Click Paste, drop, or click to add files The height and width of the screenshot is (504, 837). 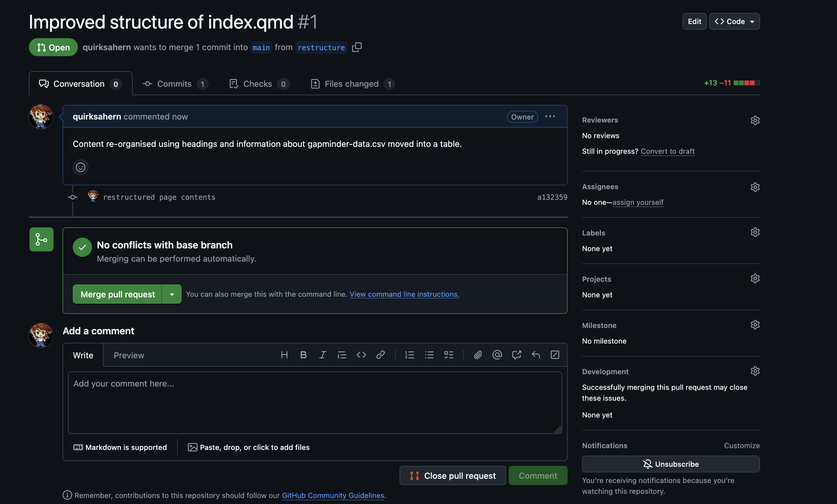(249, 447)
